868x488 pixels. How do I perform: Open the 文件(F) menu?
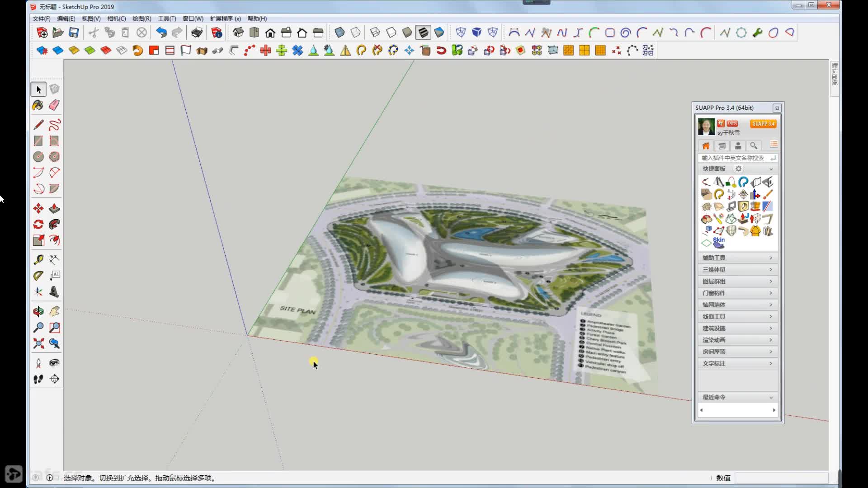pyautogui.click(x=42, y=19)
